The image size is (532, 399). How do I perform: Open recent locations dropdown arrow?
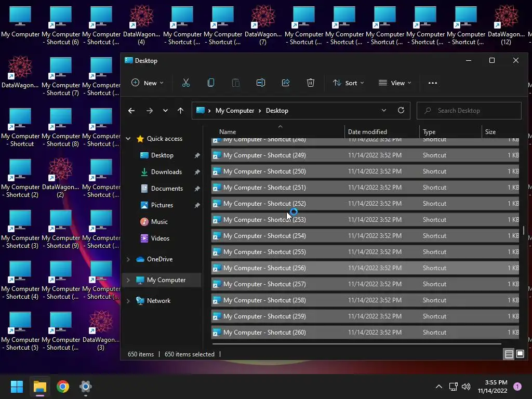165,111
